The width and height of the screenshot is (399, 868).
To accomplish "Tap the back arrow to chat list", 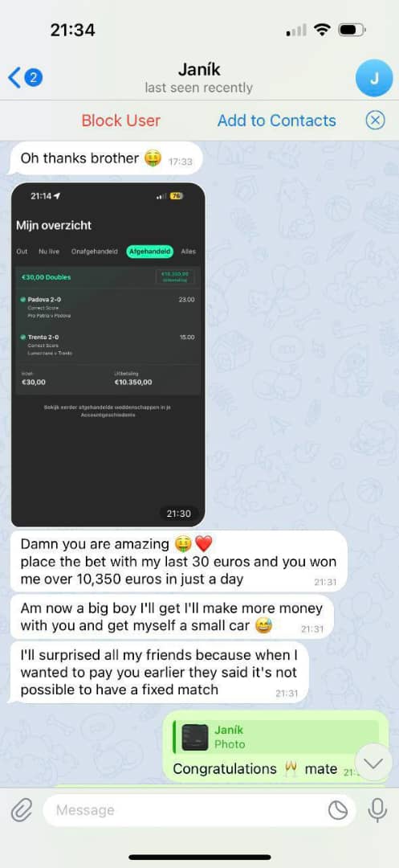I will pos(14,77).
